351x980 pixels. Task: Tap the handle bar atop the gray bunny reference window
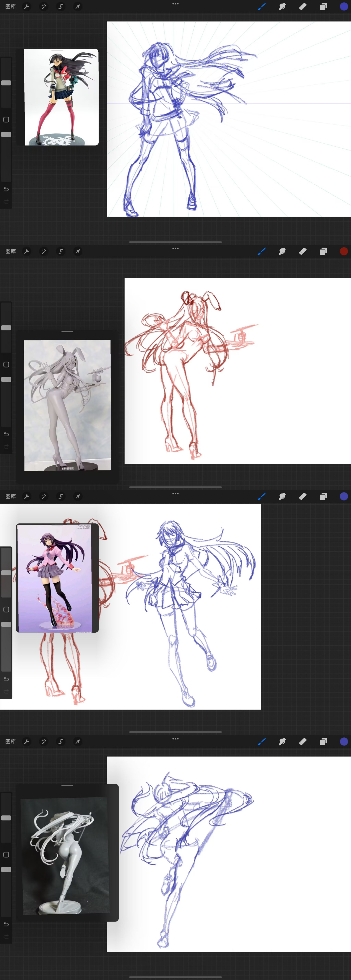[x=67, y=332]
